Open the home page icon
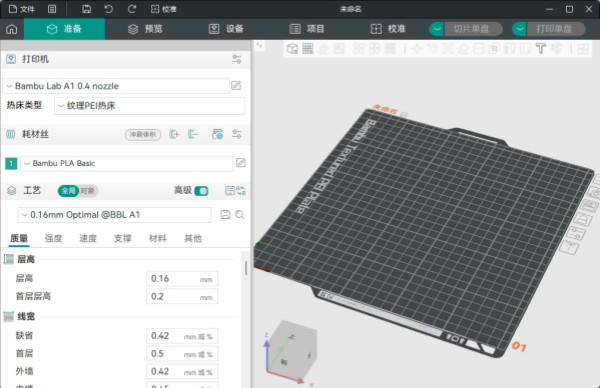Viewport: 600px width, 388px height. [x=11, y=29]
